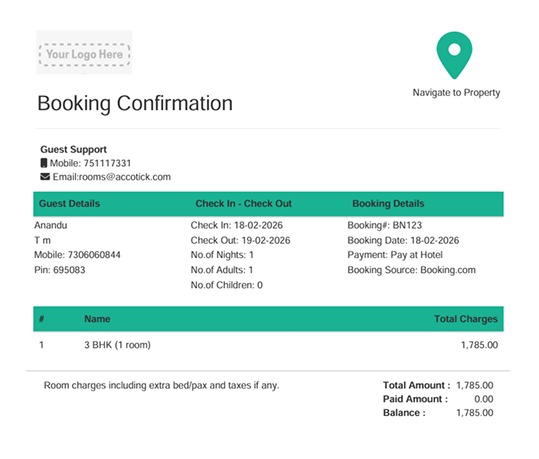Click the Booking Date: 18-02-2026 line
Viewport: 539px width, 459px height.
[x=403, y=240]
